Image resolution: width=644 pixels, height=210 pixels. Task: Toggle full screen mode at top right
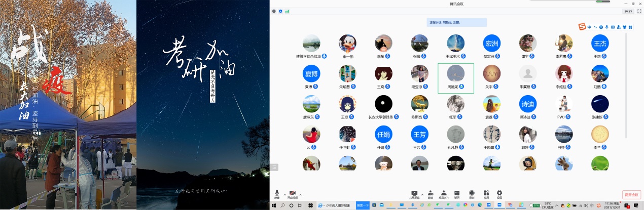639,11
